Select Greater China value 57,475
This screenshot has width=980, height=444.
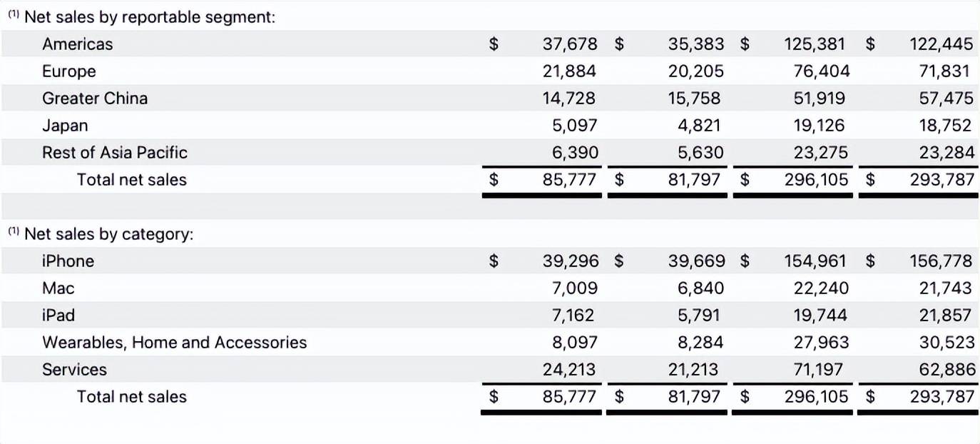[x=946, y=99]
